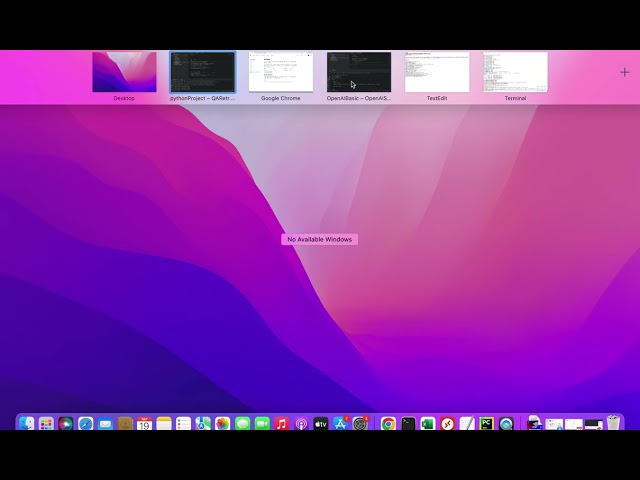This screenshot has width=640, height=480.
Task: Open Launchpad in the Dock
Action: (46, 424)
